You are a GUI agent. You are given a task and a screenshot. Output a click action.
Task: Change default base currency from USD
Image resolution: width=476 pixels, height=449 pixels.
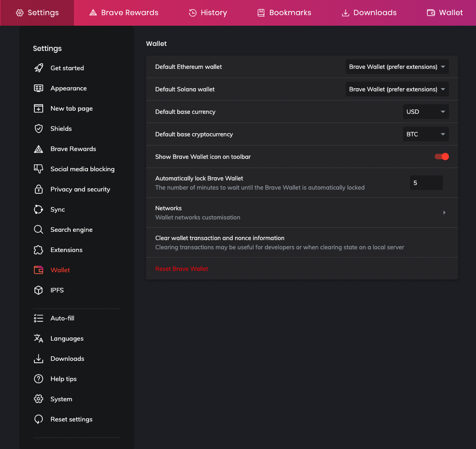click(426, 112)
